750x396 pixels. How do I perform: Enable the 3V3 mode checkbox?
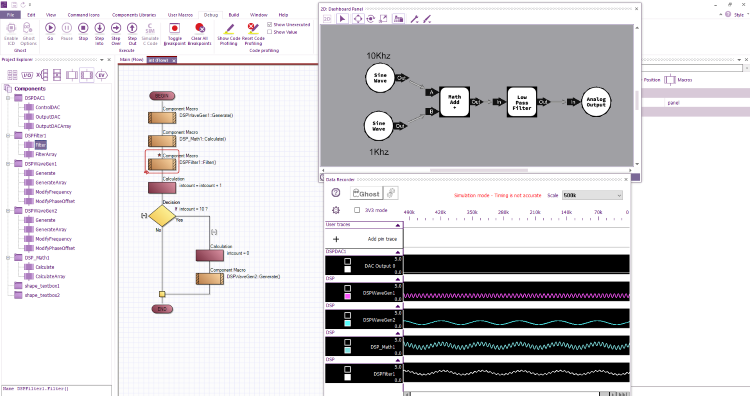click(357, 210)
